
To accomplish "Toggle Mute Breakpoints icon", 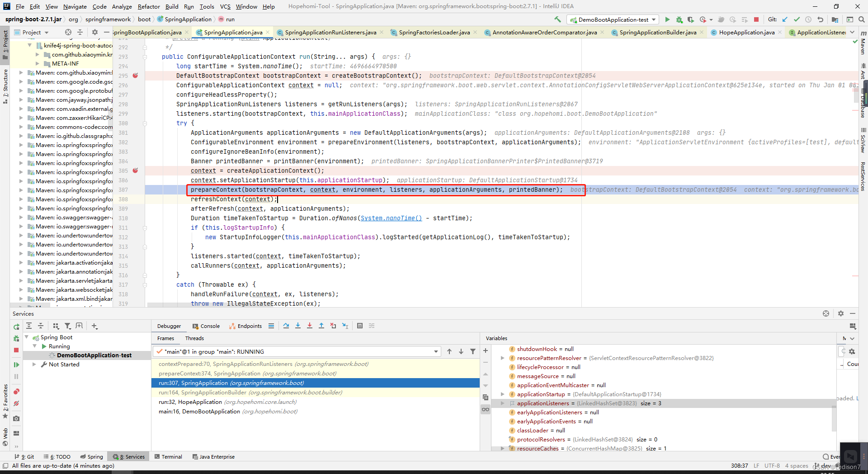I will [x=16, y=403].
